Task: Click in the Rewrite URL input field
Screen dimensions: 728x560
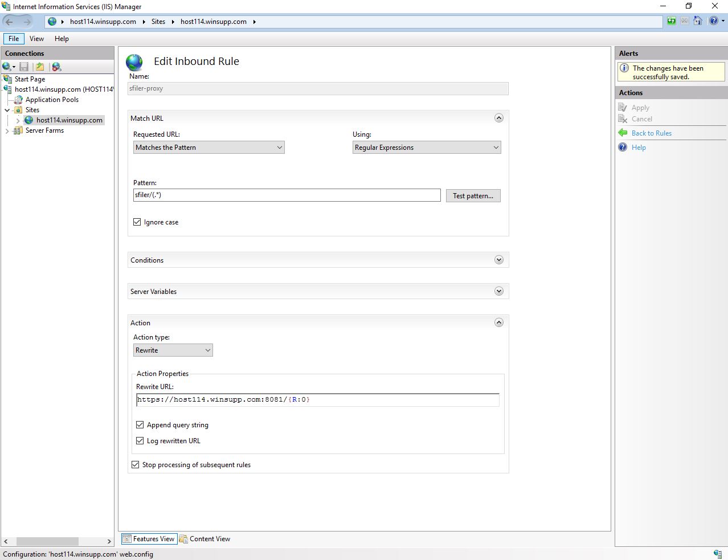Action: click(318, 400)
